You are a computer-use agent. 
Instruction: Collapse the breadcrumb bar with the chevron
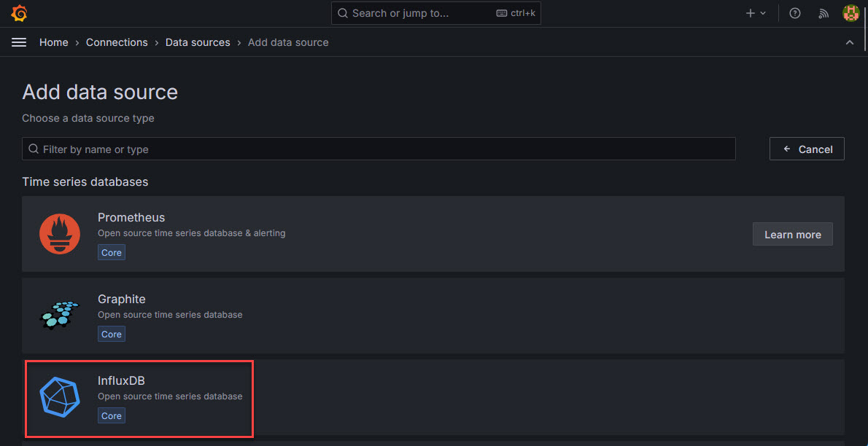click(x=849, y=42)
